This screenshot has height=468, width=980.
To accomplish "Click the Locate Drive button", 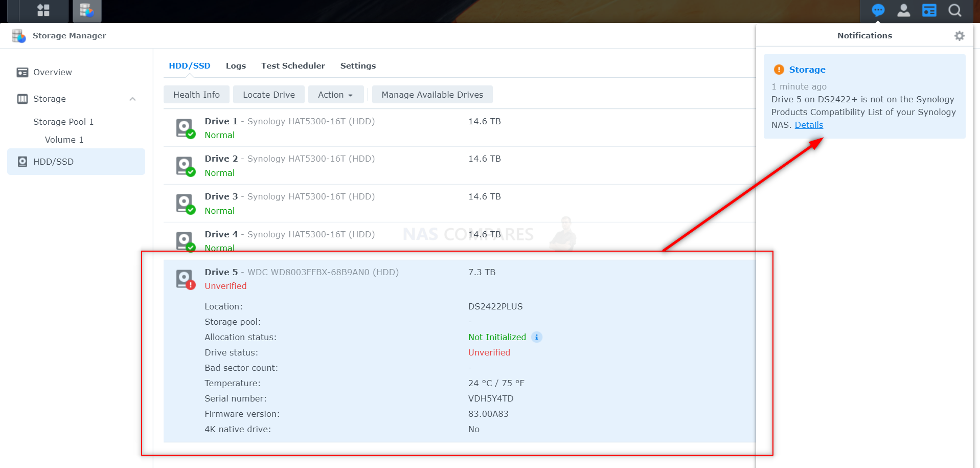I will click(269, 95).
